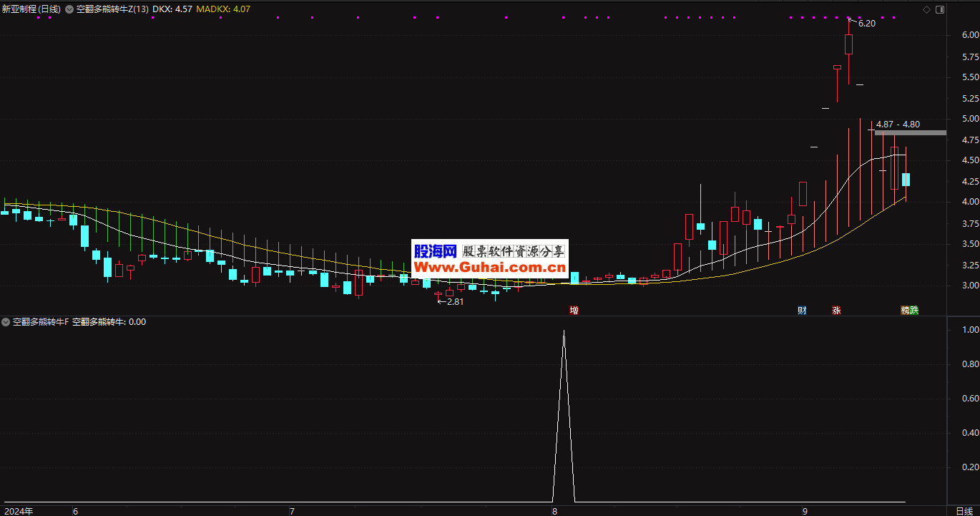Click month 7 on the time axis
Screen dimensions: 980x516
tap(291, 511)
